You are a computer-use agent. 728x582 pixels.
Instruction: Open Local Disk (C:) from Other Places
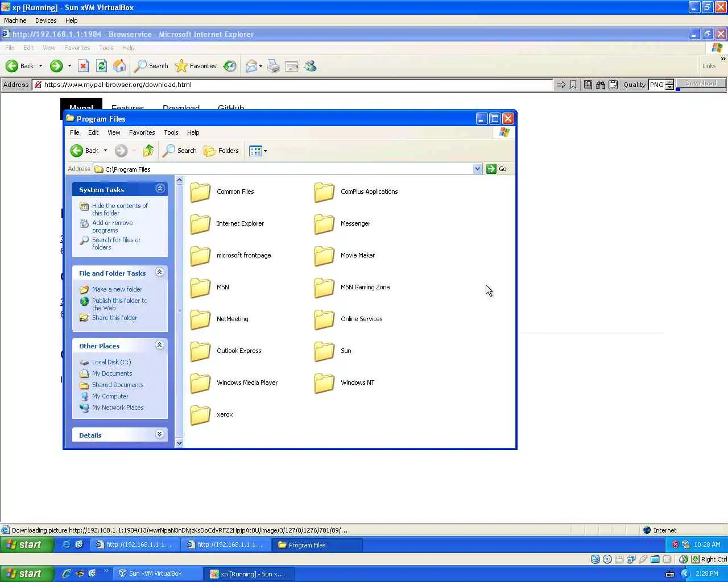tap(111, 362)
